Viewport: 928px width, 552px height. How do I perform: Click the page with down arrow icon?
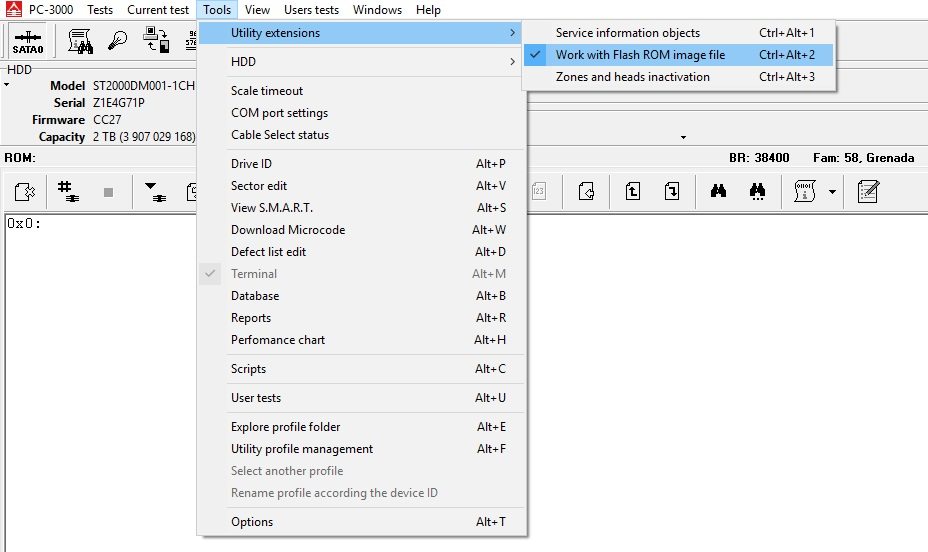pos(671,191)
